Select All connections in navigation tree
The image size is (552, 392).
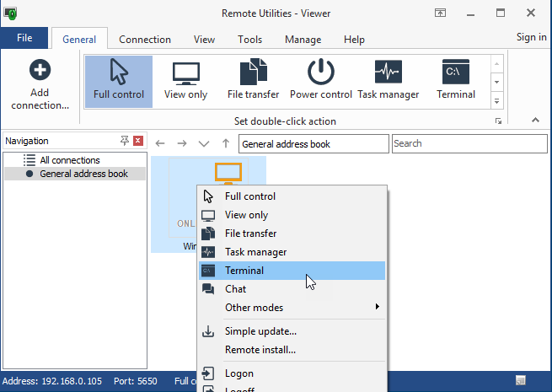(x=70, y=160)
